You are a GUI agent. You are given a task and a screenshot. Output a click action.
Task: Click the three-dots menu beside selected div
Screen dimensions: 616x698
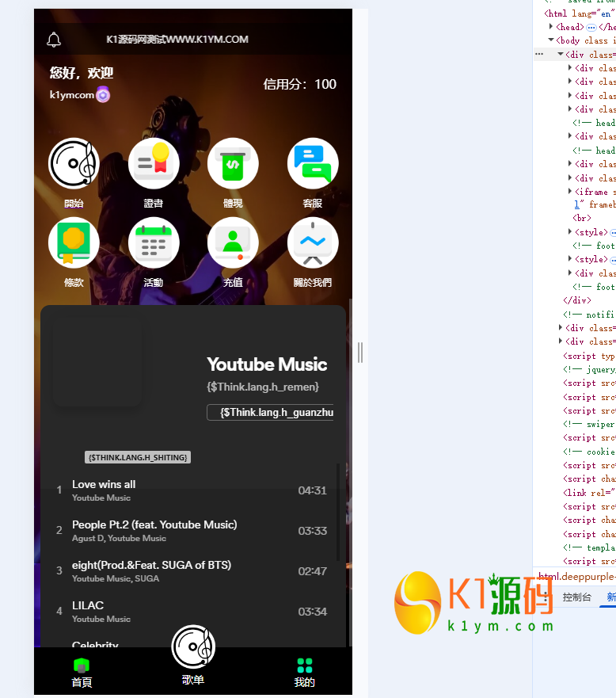tap(539, 55)
